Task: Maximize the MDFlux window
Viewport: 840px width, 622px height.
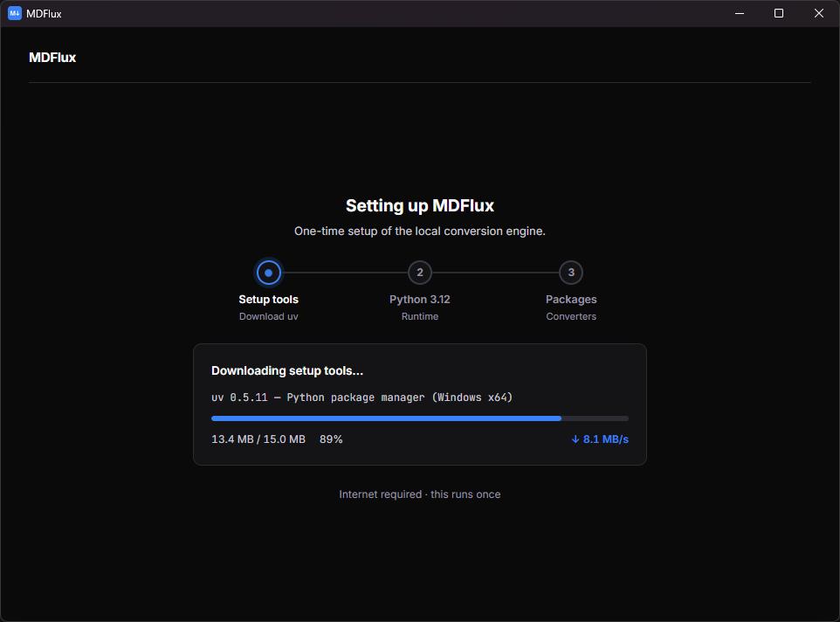Action: [x=779, y=13]
